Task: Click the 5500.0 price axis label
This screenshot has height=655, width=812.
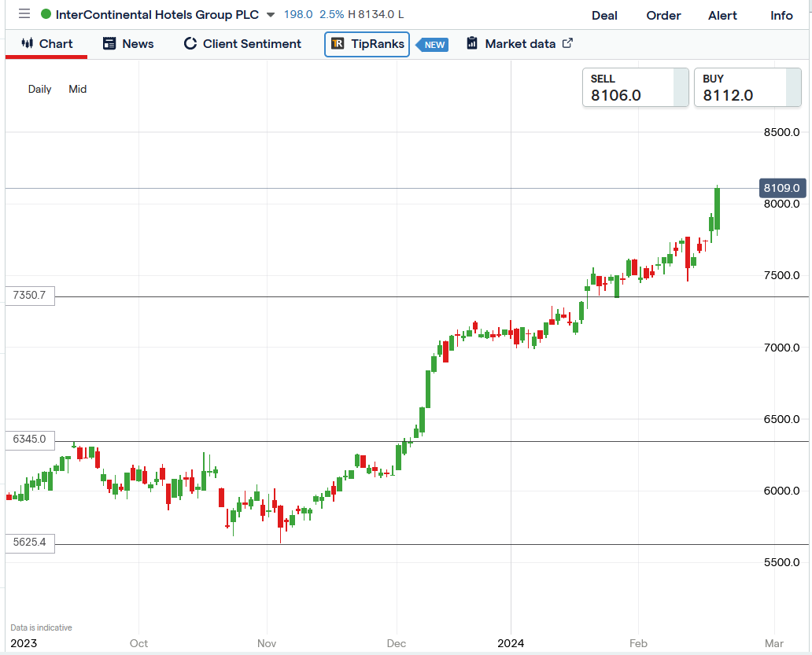Action: click(781, 562)
